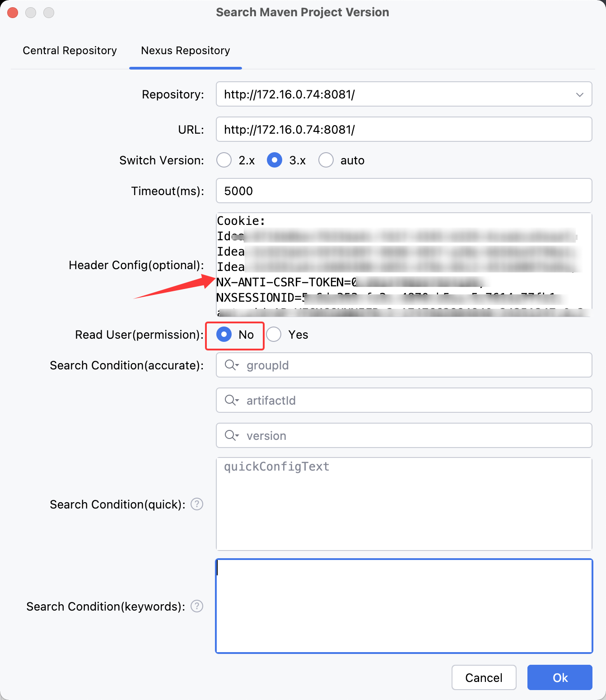This screenshot has height=700, width=606.
Task: Click into the URL text field
Action: pos(404,130)
